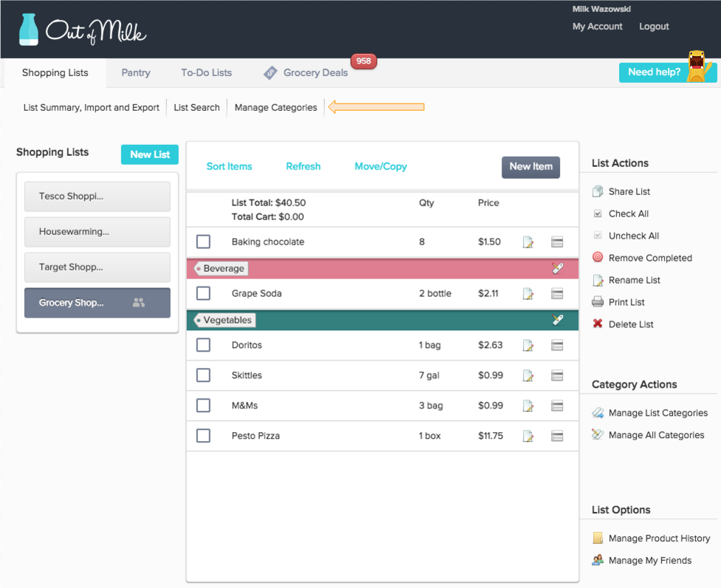Edit the Doritos item icon
721x588 pixels.
click(x=528, y=345)
